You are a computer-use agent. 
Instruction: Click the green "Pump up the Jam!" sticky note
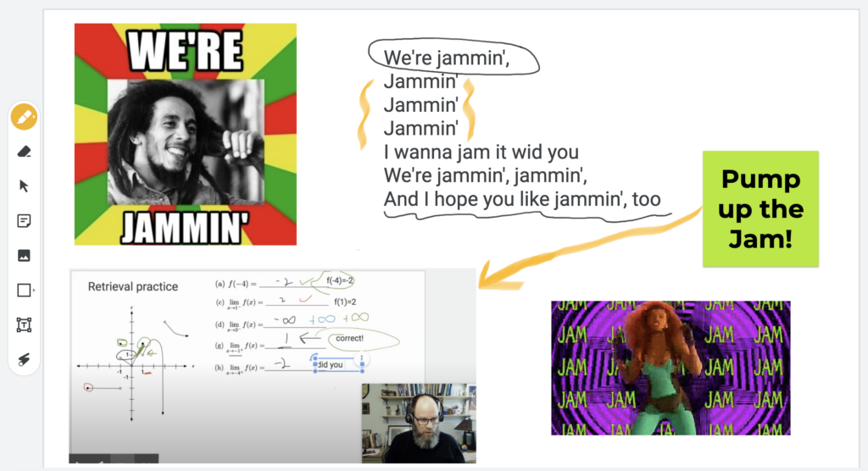coord(760,208)
